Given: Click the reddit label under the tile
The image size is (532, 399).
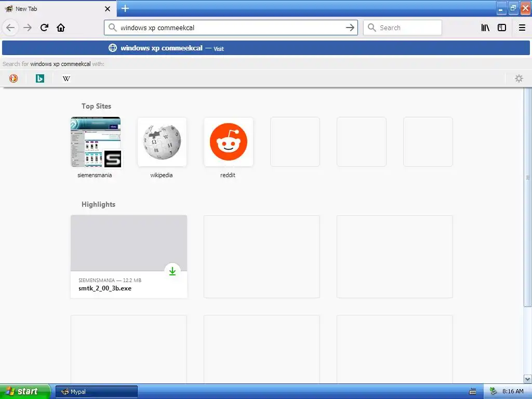Looking at the screenshot, I should [228, 175].
